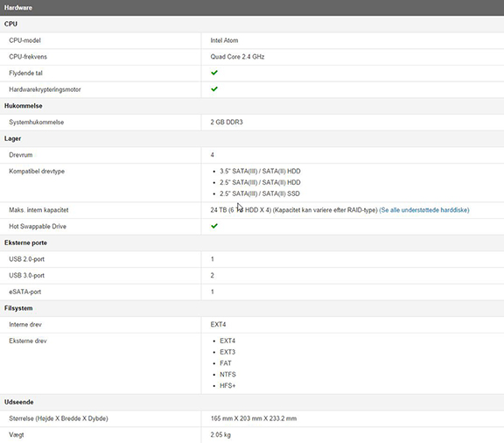Image resolution: width=504 pixels, height=443 pixels.
Task: Select the Hardware header bar
Action: coord(252,8)
